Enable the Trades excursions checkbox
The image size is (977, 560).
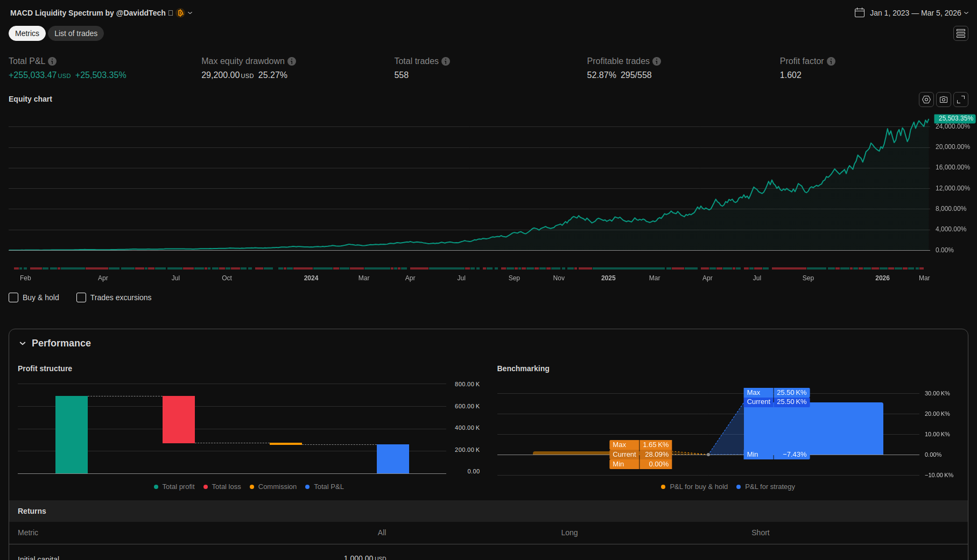[x=81, y=297]
